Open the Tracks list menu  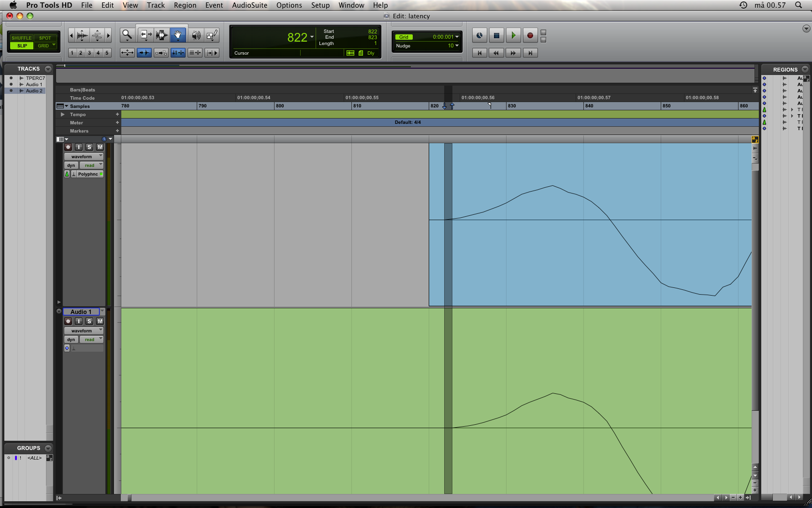pos(48,69)
